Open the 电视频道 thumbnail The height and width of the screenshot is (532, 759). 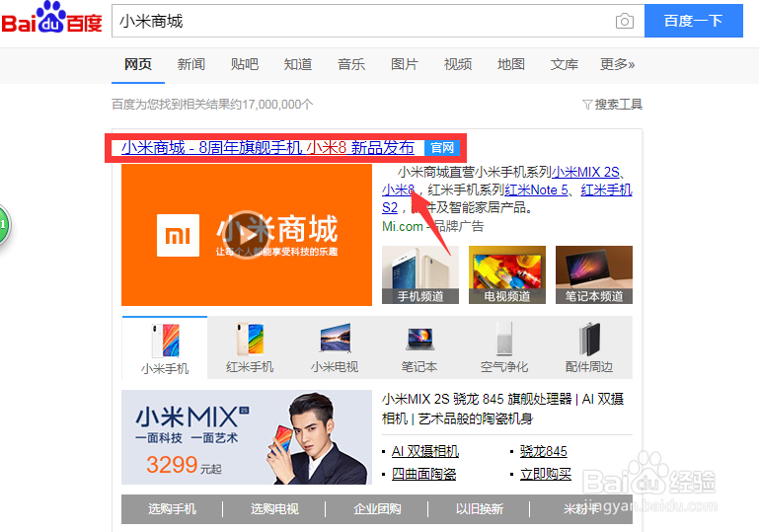point(506,274)
